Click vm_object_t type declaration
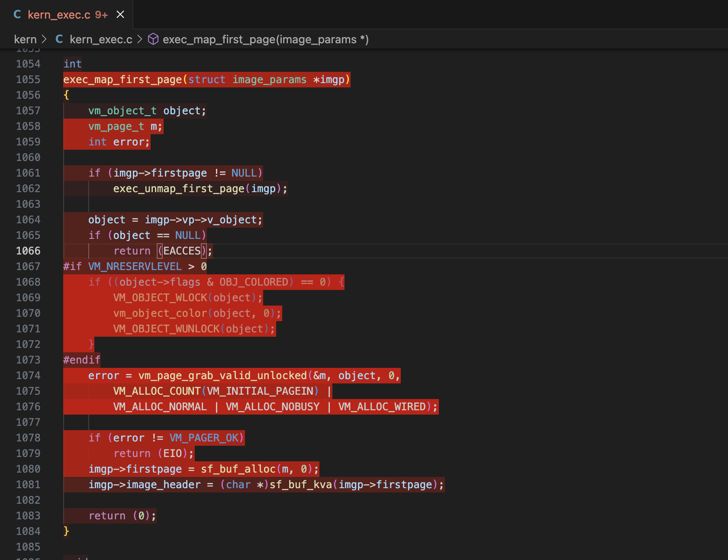The image size is (728, 560). tap(122, 111)
